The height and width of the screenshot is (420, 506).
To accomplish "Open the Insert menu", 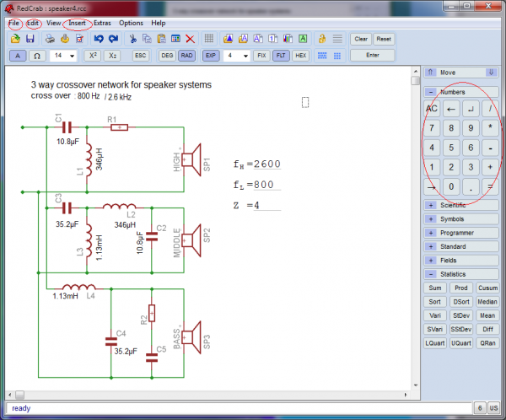I will click(x=77, y=23).
